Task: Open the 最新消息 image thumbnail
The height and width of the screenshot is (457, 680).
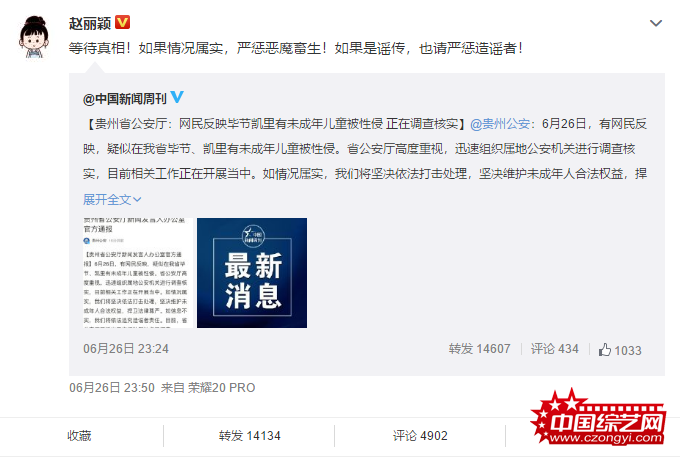Action: point(252,273)
